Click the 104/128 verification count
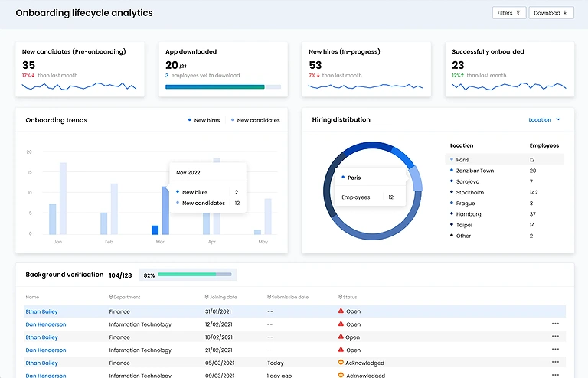The width and height of the screenshot is (588, 378). 120,275
